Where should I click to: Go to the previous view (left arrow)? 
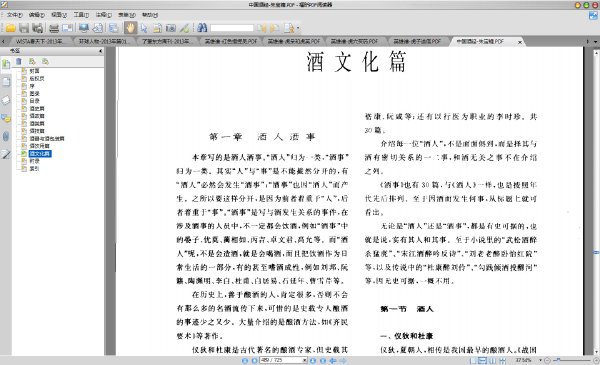tap(333, 360)
